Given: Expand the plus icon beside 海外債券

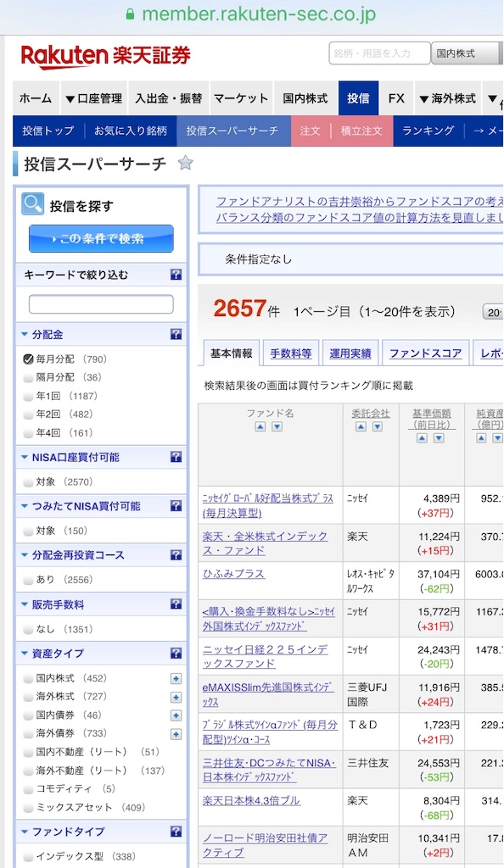Looking at the screenshot, I should pyautogui.click(x=176, y=734).
